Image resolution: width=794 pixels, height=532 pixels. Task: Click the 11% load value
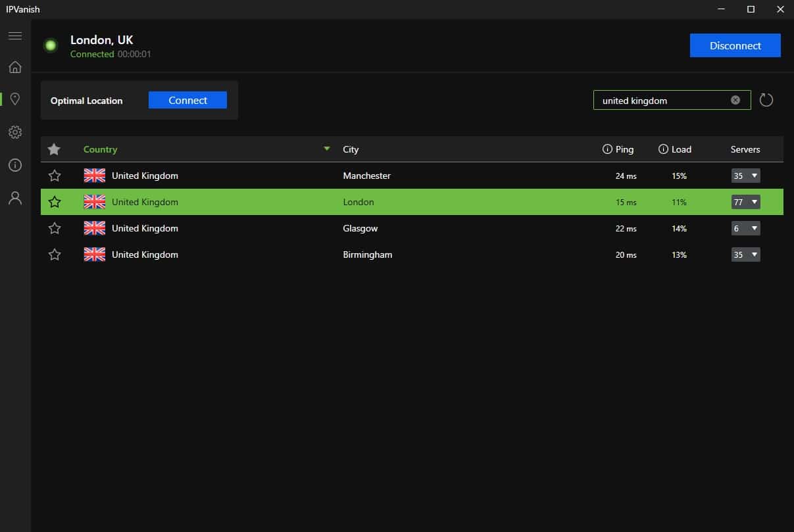click(679, 203)
